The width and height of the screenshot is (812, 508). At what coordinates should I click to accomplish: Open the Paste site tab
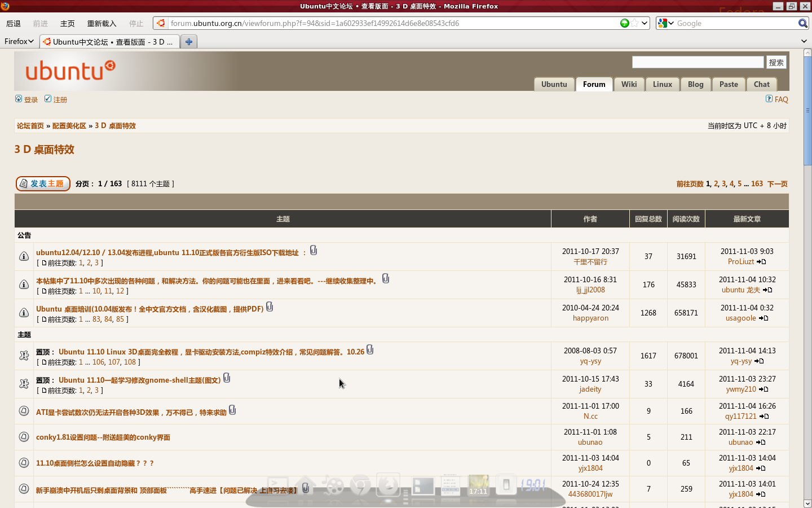click(x=729, y=84)
